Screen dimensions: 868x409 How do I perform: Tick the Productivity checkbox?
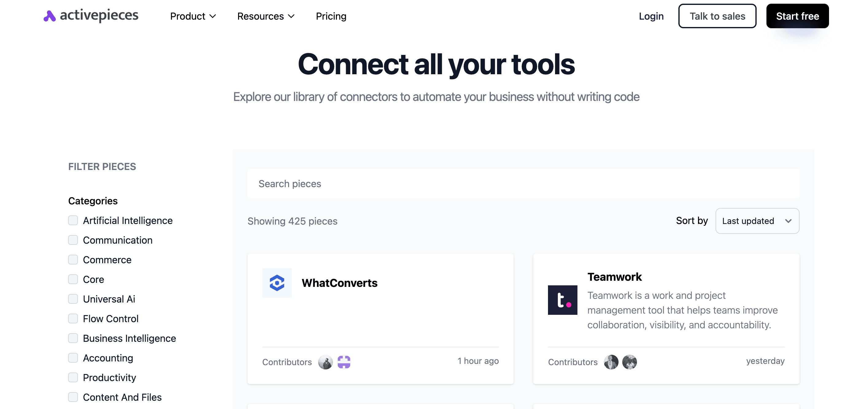(x=73, y=377)
